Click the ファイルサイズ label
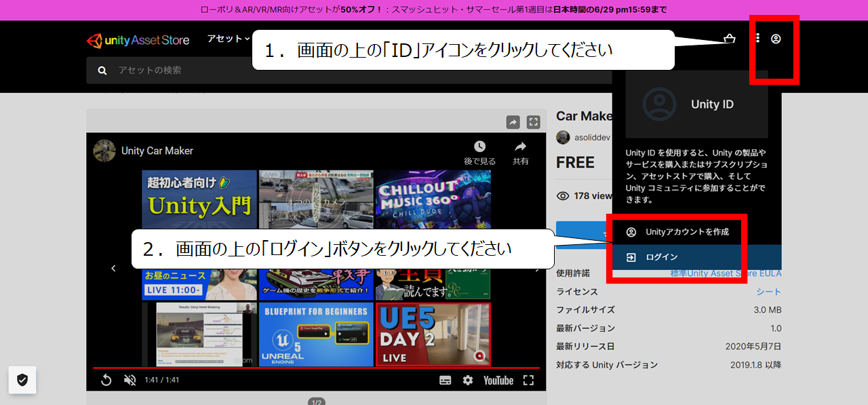Screen dimensions: 868x405 585,310
